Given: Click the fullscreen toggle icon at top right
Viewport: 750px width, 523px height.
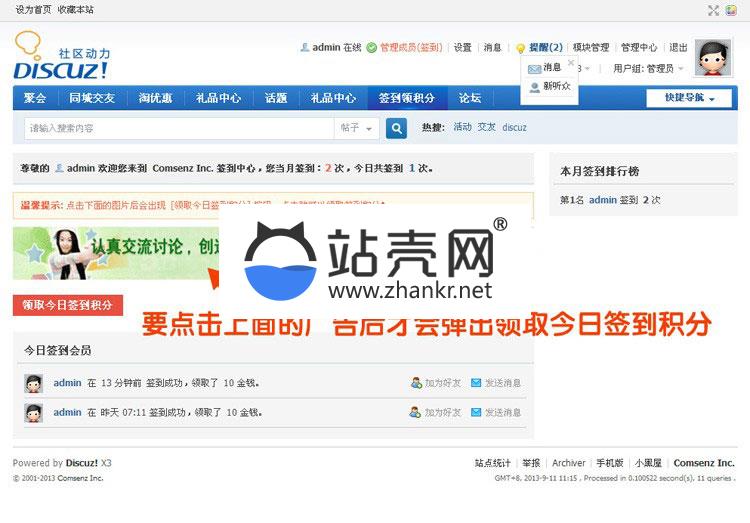Looking at the screenshot, I should 713,10.
